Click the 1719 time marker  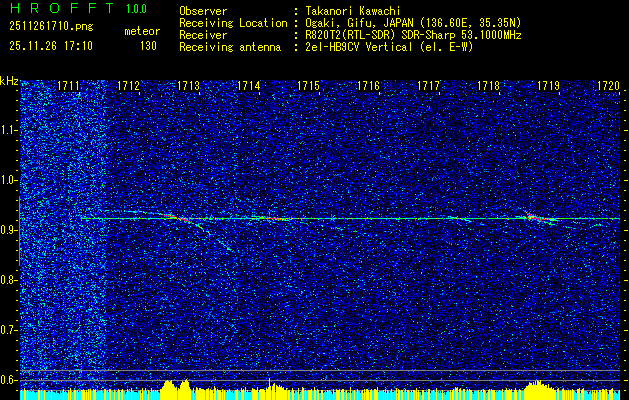(548, 86)
